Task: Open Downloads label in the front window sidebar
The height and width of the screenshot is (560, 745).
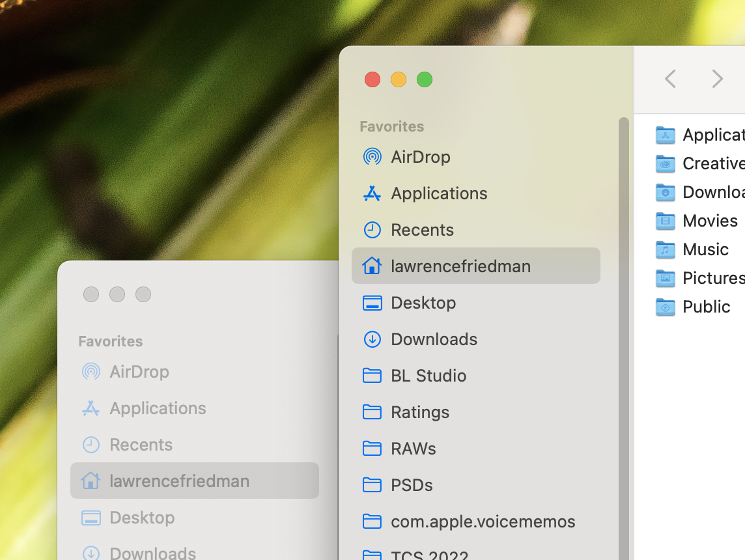Action: (x=434, y=339)
